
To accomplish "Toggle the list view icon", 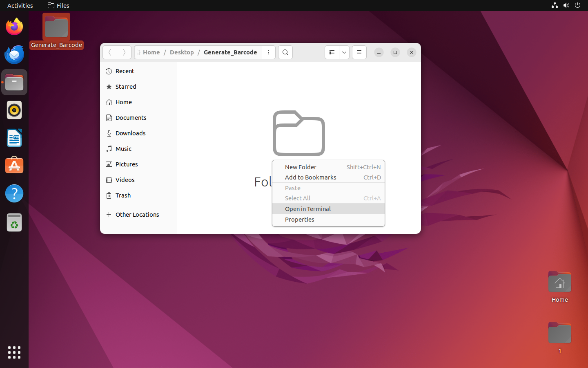I will point(332,52).
